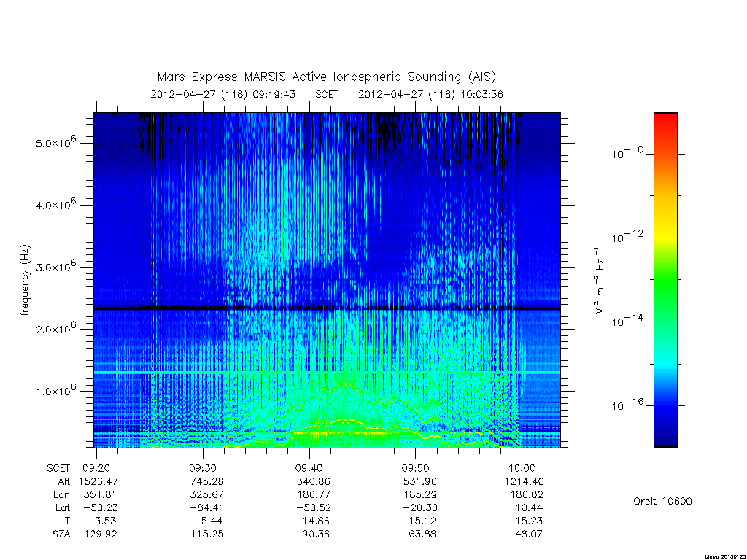The image size is (747, 560).
Task: Click the 09:50 SCET tick label
Action: click(415, 468)
